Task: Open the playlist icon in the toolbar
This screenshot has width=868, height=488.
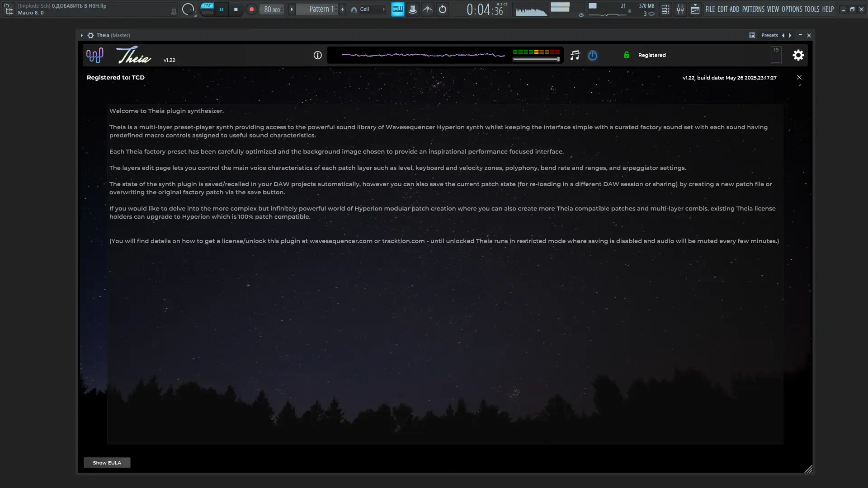Action: pyautogui.click(x=695, y=9)
